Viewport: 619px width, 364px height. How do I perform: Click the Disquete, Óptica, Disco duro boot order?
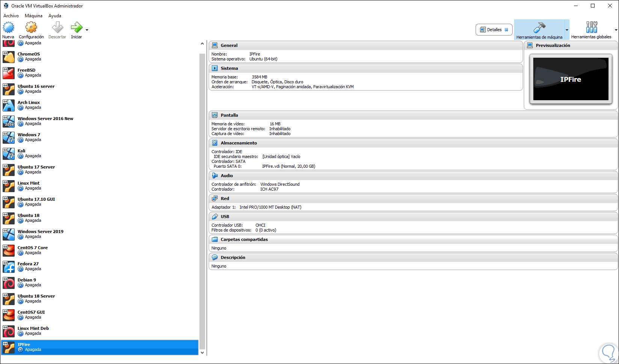point(277,82)
